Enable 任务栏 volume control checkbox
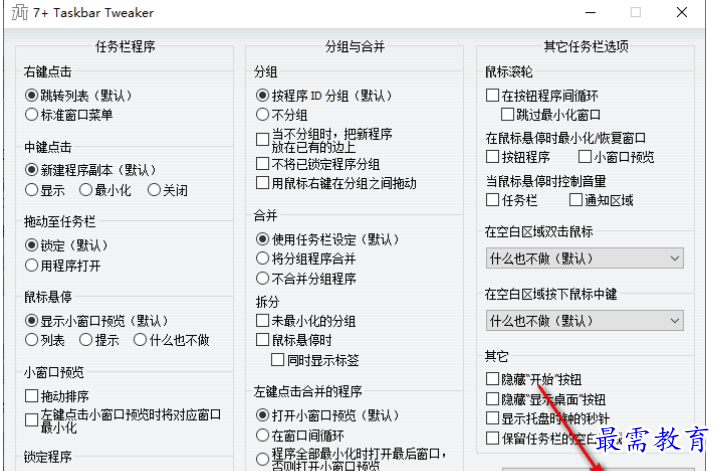The height and width of the screenshot is (471, 717). tap(492, 200)
